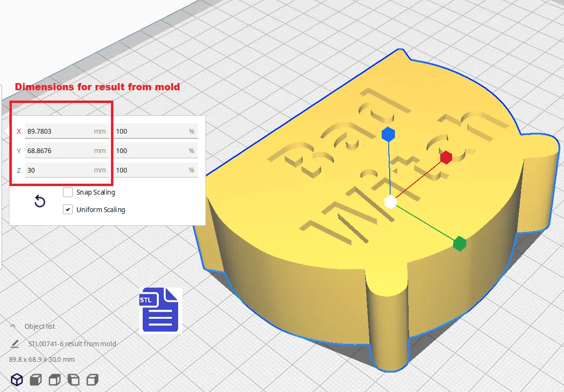Select the right side view cube icon
The width and height of the screenshot is (564, 392).
pos(93,379)
